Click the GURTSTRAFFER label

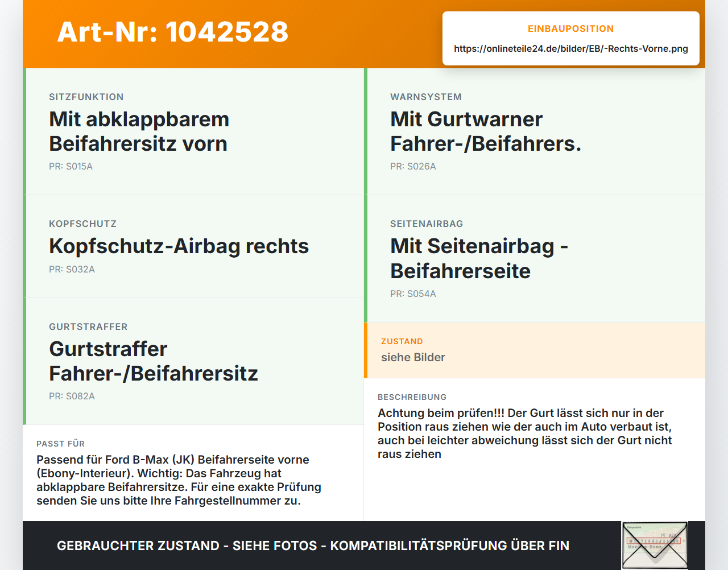click(x=88, y=327)
